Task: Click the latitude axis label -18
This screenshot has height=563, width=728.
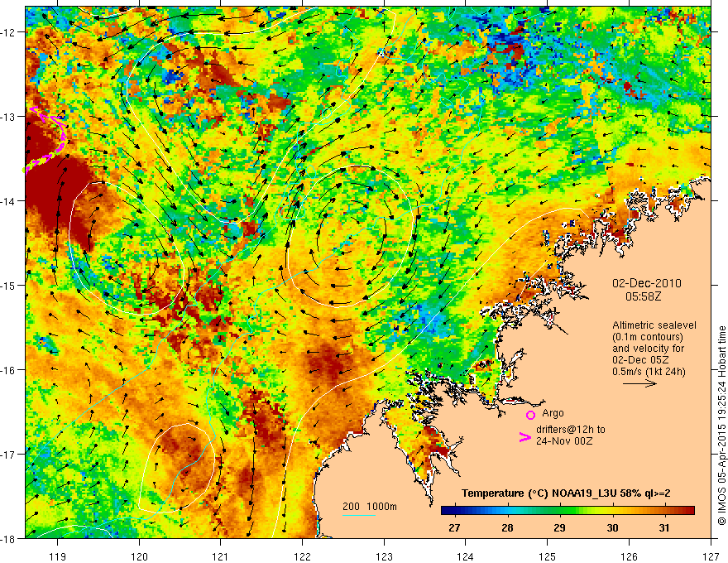Action: coord(8,539)
